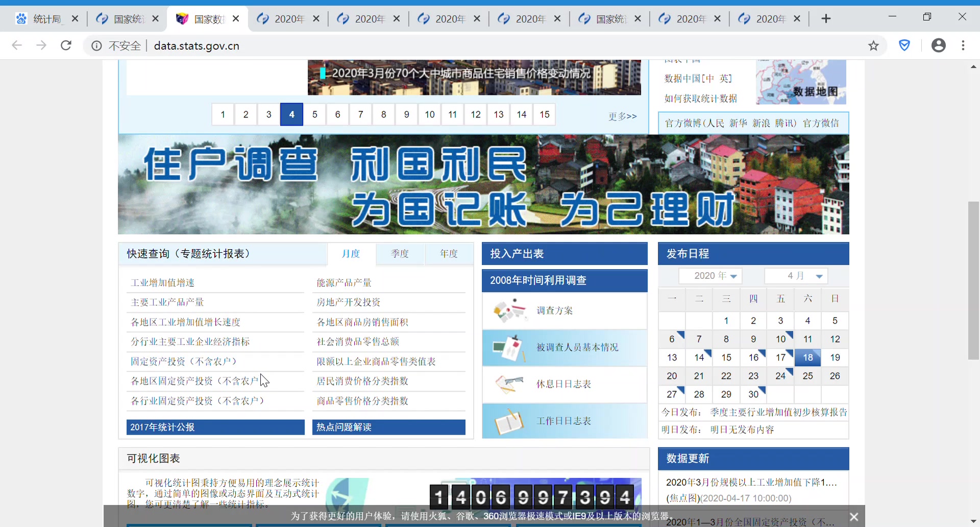Click the browser back arrow
This screenshot has width=980, height=527.
tap(17, 45)
